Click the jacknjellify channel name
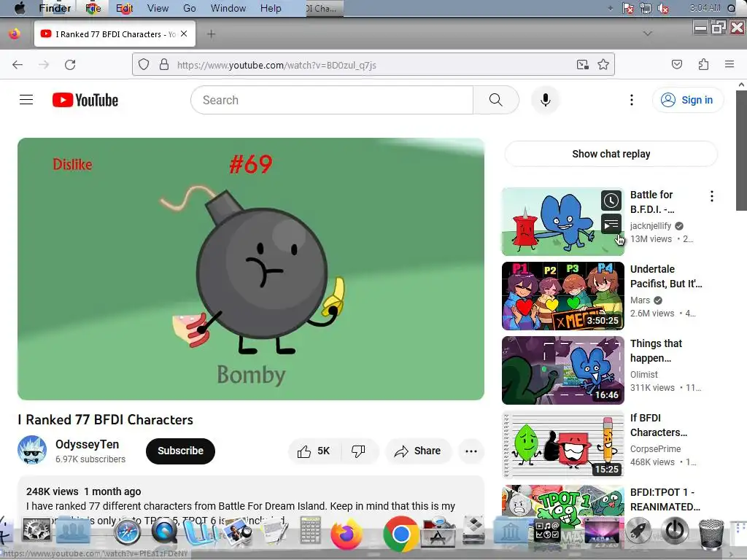The width and height of the screenshot is (747, 560). (x=650, y=226)
